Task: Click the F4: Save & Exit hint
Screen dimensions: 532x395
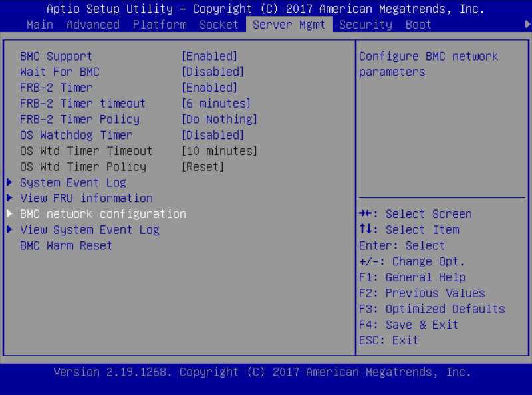Action: pos(408,325)
